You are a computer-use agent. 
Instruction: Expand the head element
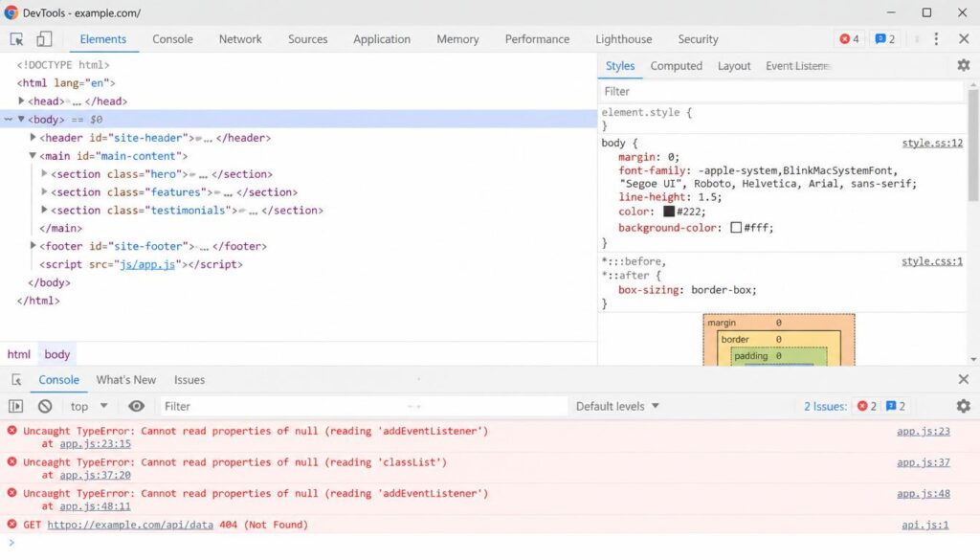21,101
